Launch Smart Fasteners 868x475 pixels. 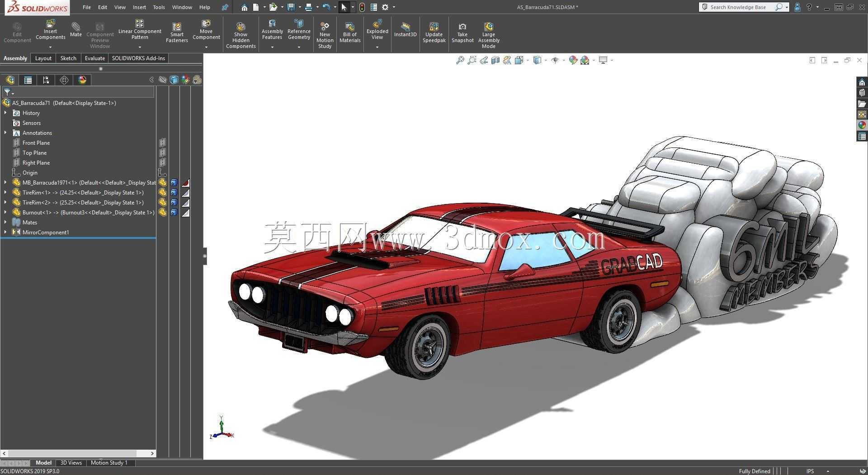click(x=177, y=33)
